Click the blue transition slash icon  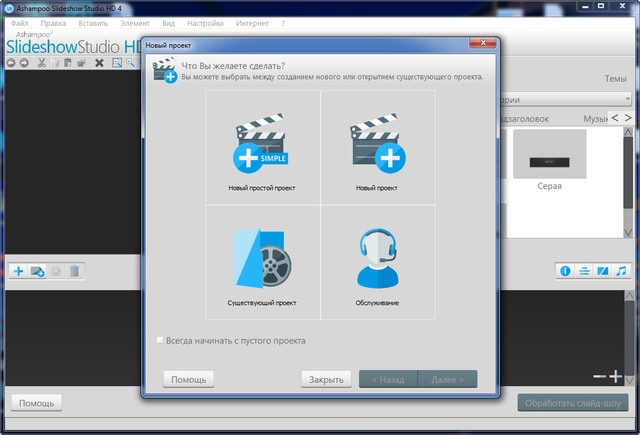coord(602,271)
